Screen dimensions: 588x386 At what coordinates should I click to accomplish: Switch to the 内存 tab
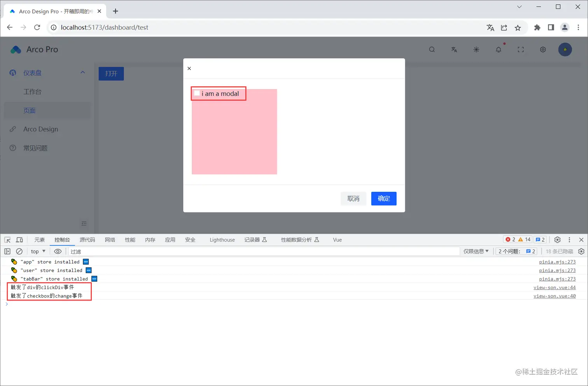point(150,240)
